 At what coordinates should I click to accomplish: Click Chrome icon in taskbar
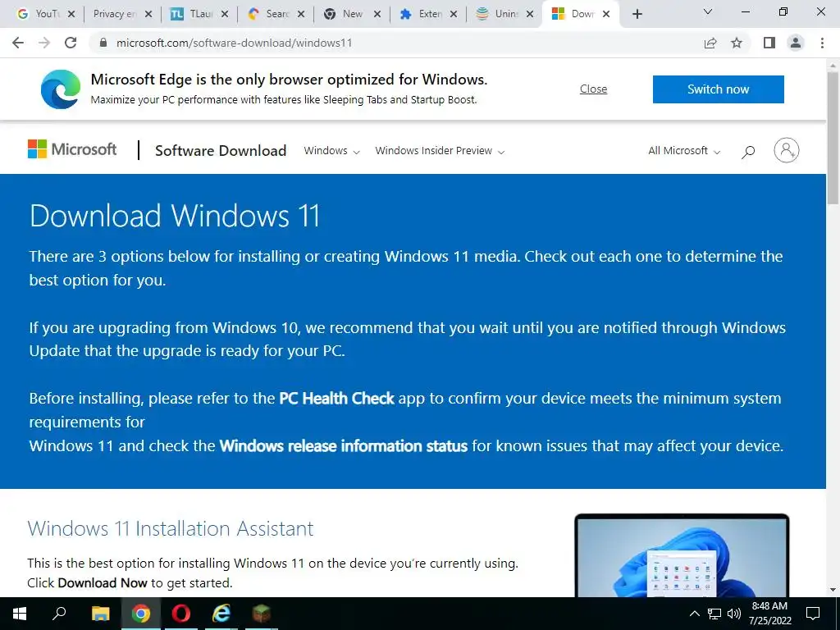(141, 614)
